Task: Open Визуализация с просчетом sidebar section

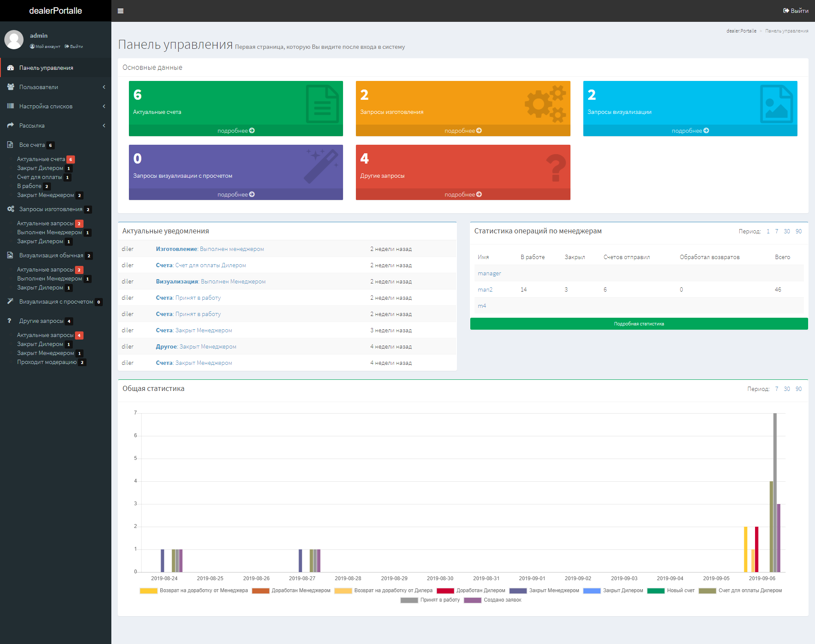Action: (x=56, y=301)
